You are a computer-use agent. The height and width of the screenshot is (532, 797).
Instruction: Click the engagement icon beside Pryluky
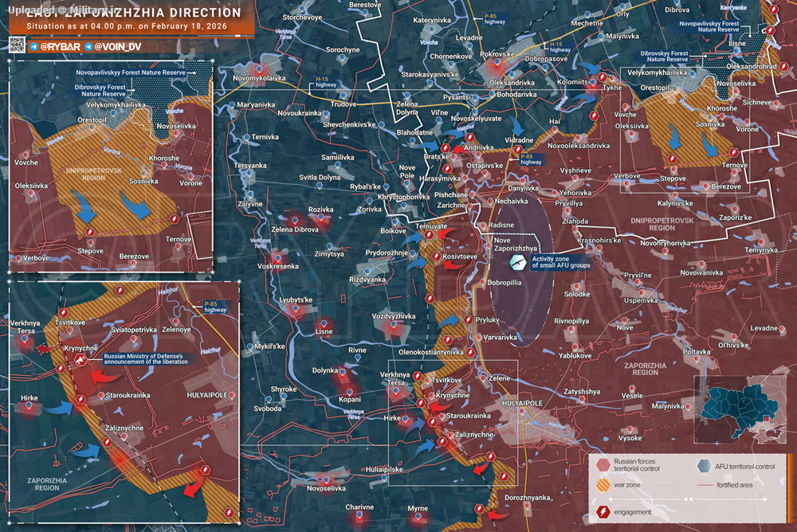point(468,319)
